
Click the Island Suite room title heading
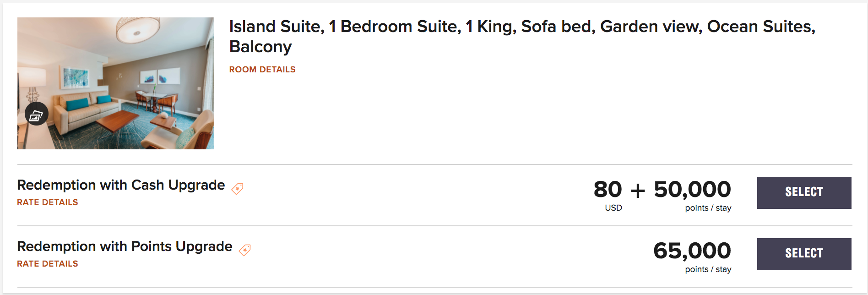click(x=522, y=36)
